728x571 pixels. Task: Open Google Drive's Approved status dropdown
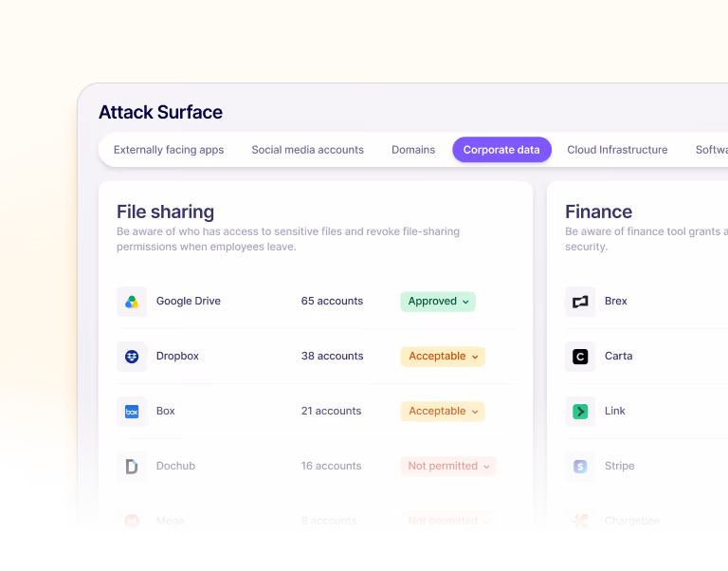(x=438, y=302)
